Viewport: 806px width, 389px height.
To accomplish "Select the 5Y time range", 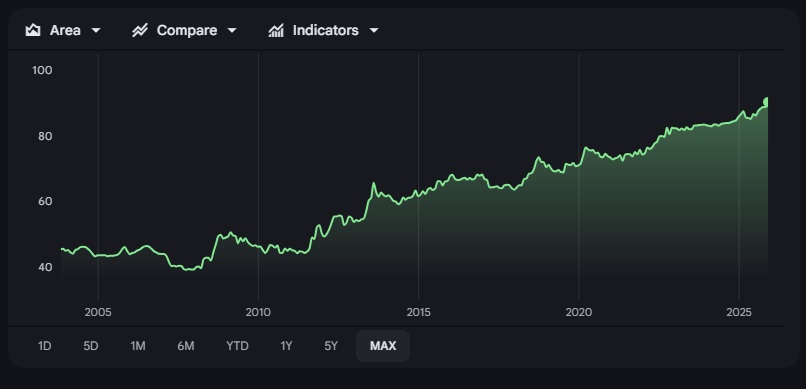I will (331, 346).
